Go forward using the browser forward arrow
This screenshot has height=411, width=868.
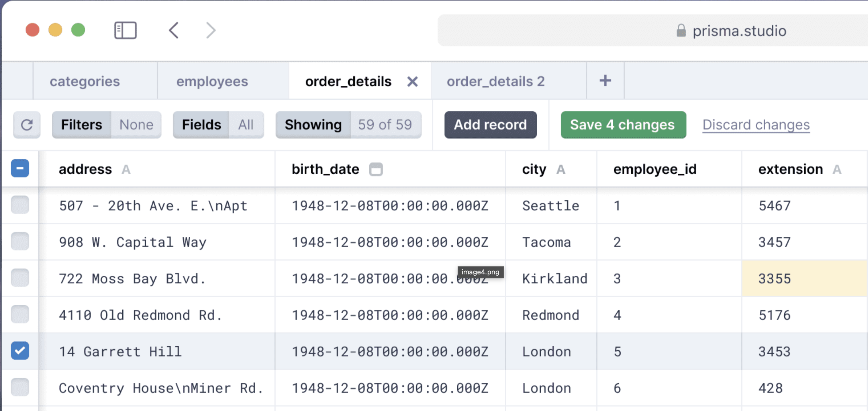tap(211, 30)
